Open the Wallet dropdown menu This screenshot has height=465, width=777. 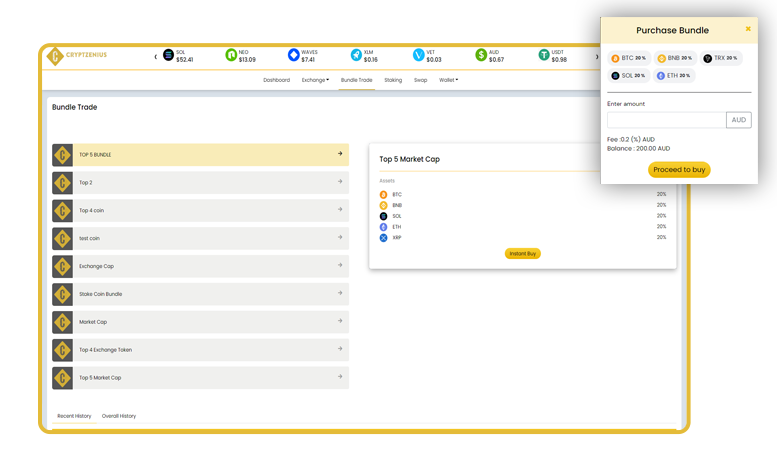(448, 80)
